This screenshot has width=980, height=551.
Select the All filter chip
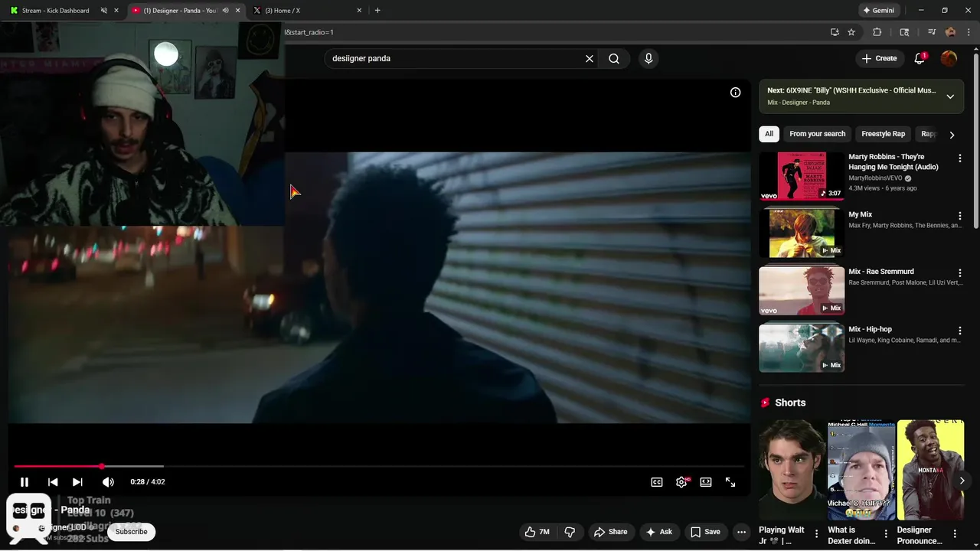click(769, 134)
